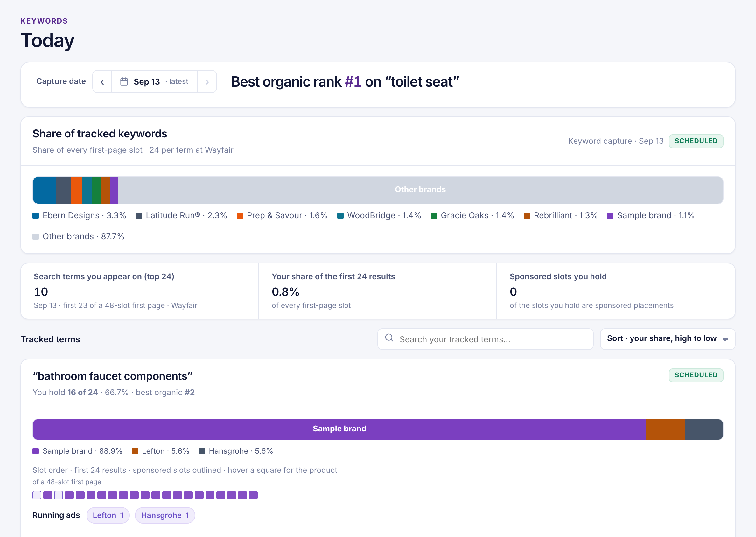The image size is (756, 537).
Task: Open the Sep 13 calendar date picker
Action: tap(155, 82)
